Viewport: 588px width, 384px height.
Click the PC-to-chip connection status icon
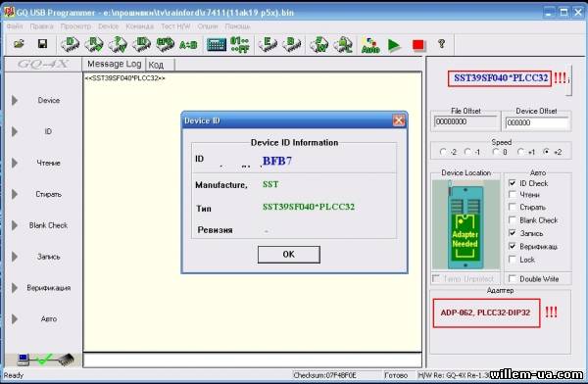click(x=45, y=360)
